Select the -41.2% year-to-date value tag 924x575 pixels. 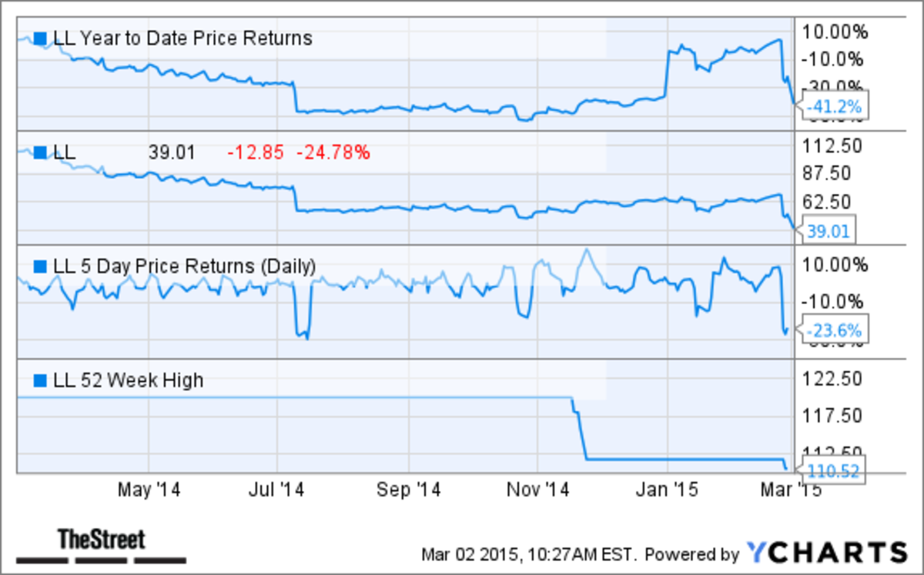[835, 107]
